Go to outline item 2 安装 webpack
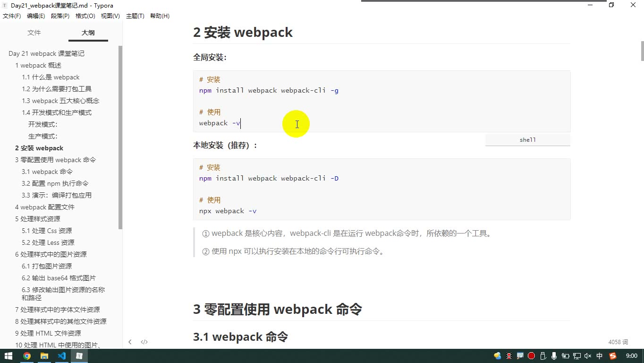 coord(39,148)
